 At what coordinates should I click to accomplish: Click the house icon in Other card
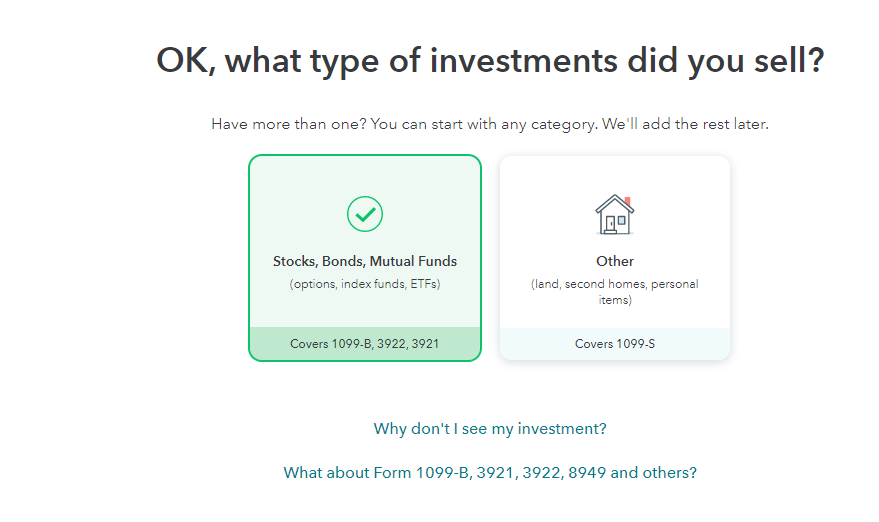point(614,214)
